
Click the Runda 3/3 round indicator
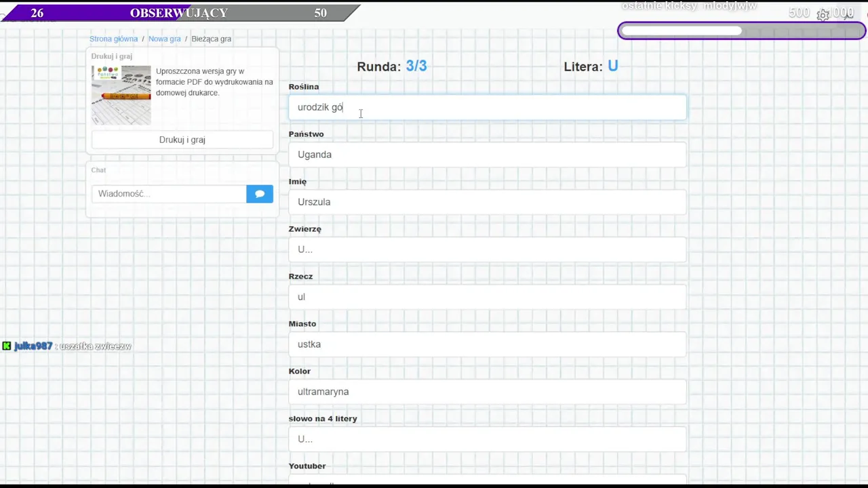coord(392,66)
